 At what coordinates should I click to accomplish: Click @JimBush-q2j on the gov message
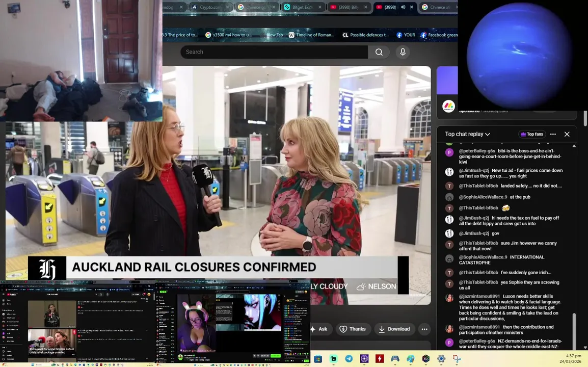474,233
